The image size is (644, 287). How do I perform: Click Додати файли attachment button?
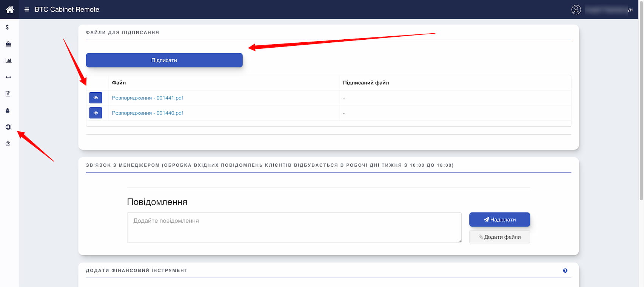point(499,237)
